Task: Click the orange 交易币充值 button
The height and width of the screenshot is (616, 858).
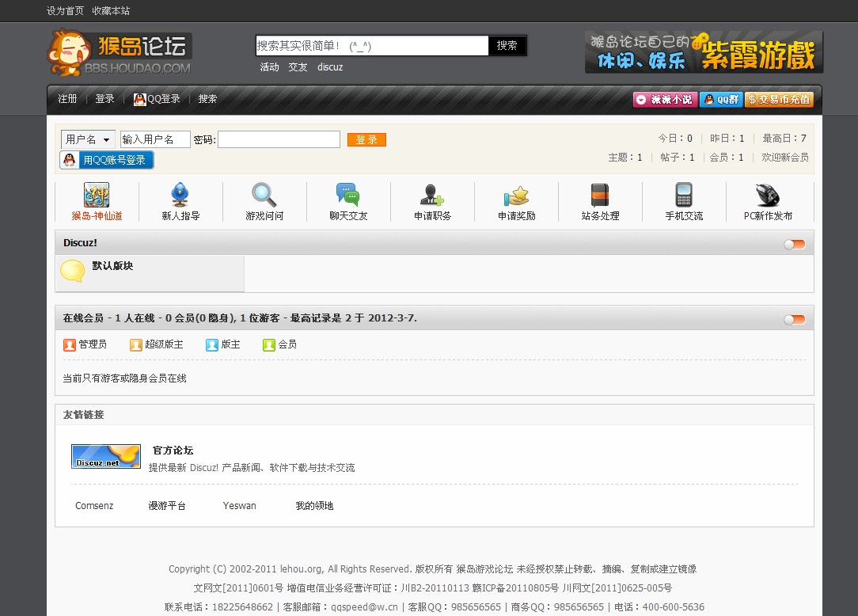Action: [x=779, y=100]
